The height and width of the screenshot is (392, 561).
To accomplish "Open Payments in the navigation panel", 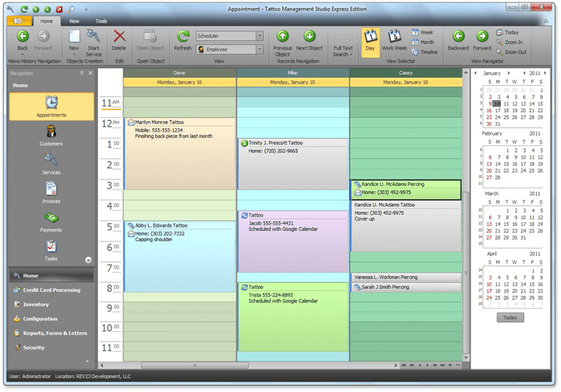I will coord(51,222).
